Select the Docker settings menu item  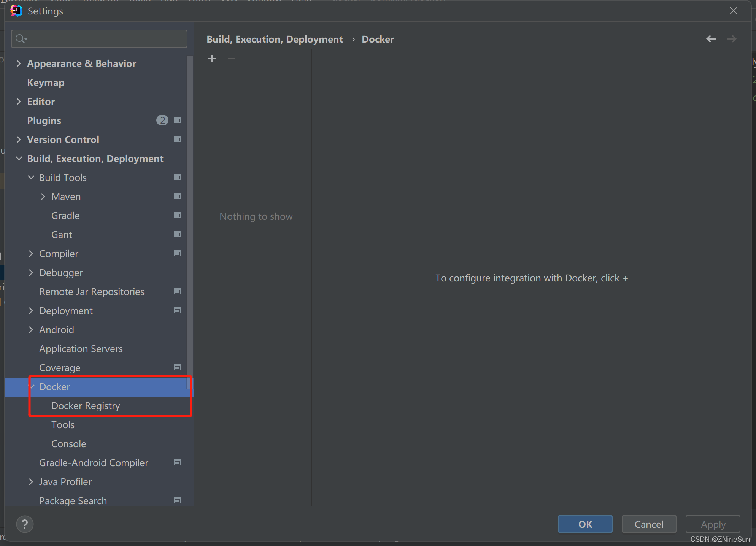pyautogui.click(x=55, y=386)
